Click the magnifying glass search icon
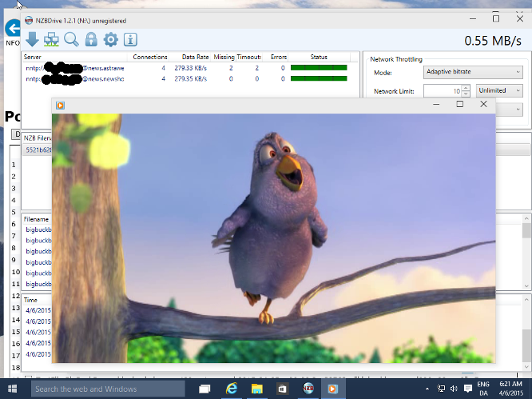Screen dimensions: 532x399 tap(71, 40)
